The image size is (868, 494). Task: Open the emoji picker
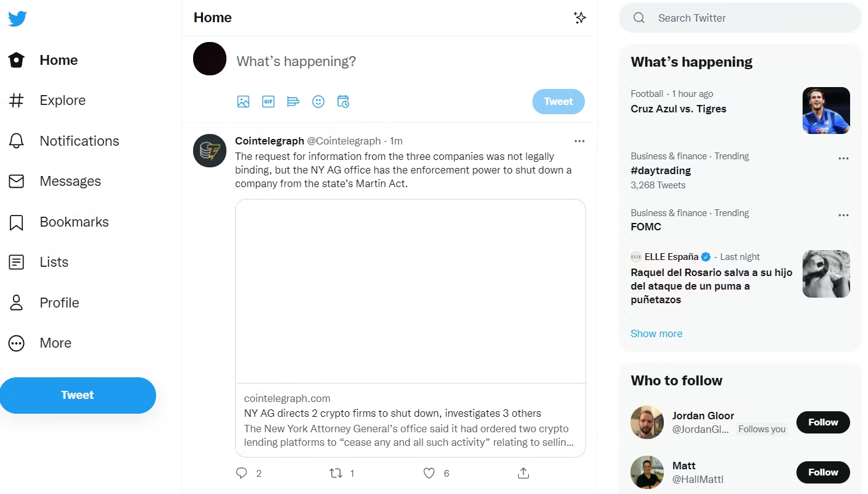pos(318,101)
